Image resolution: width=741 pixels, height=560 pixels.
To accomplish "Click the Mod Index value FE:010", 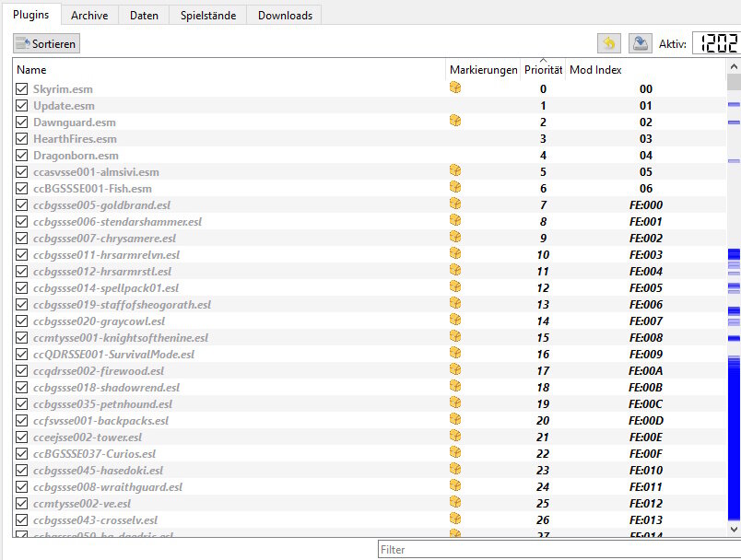I will point(645,471).
